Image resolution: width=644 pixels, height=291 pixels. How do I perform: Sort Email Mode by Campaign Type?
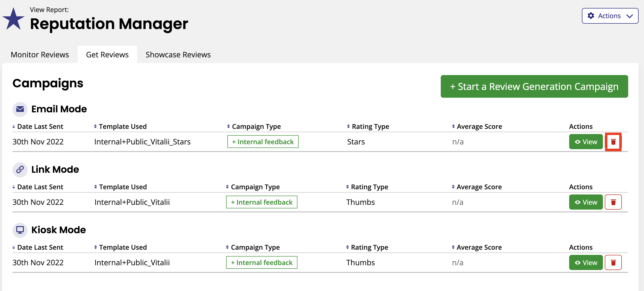[254, 127]
